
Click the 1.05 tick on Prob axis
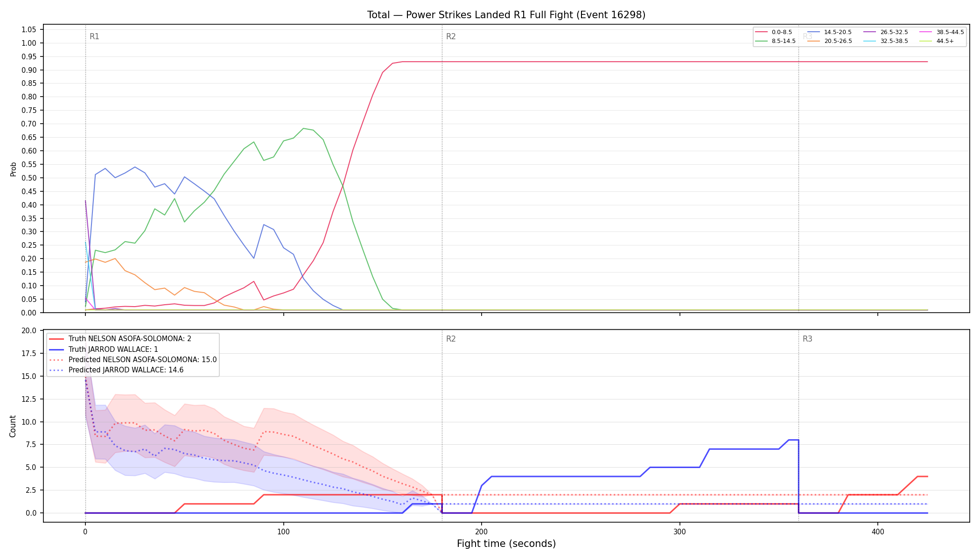coord(29,29)
